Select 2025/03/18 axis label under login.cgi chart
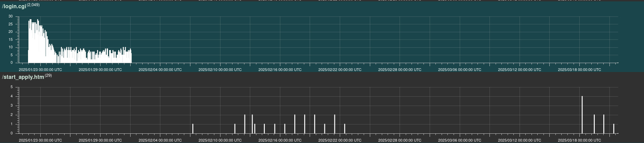Screen dimensions: 644x143 (579, 70)
